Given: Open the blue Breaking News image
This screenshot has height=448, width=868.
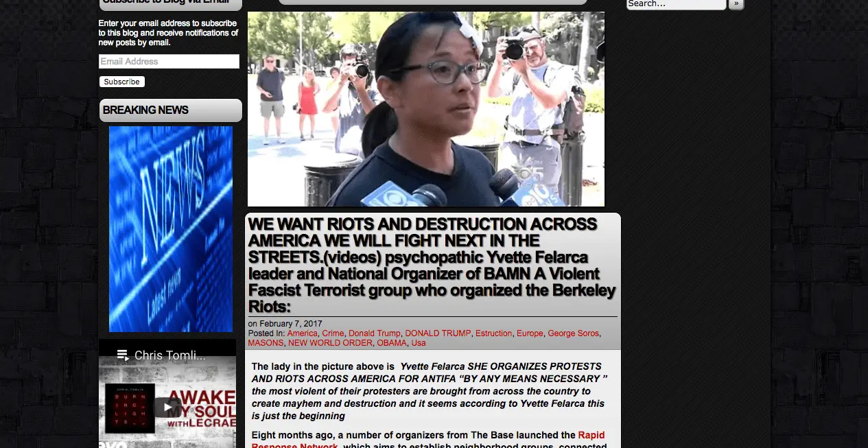Looking at the screenshot, I should click(171, 229).
